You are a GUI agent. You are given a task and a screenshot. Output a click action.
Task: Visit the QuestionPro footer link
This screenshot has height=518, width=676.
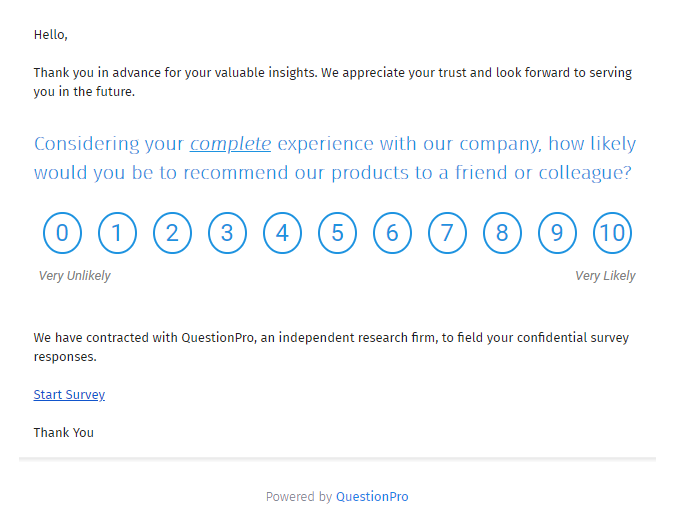[x=372, y=497]
